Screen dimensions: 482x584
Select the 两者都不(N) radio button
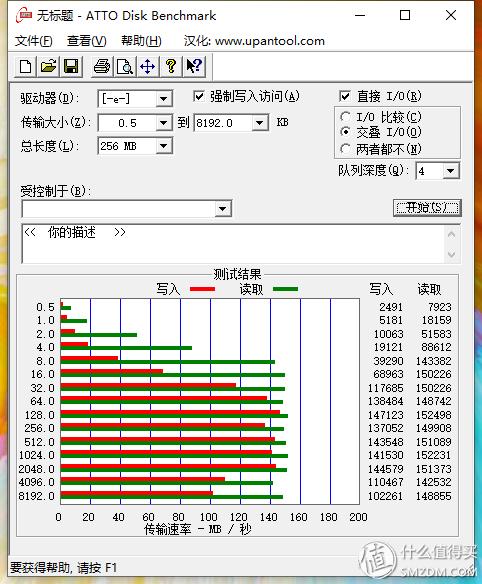click(345, 149)
